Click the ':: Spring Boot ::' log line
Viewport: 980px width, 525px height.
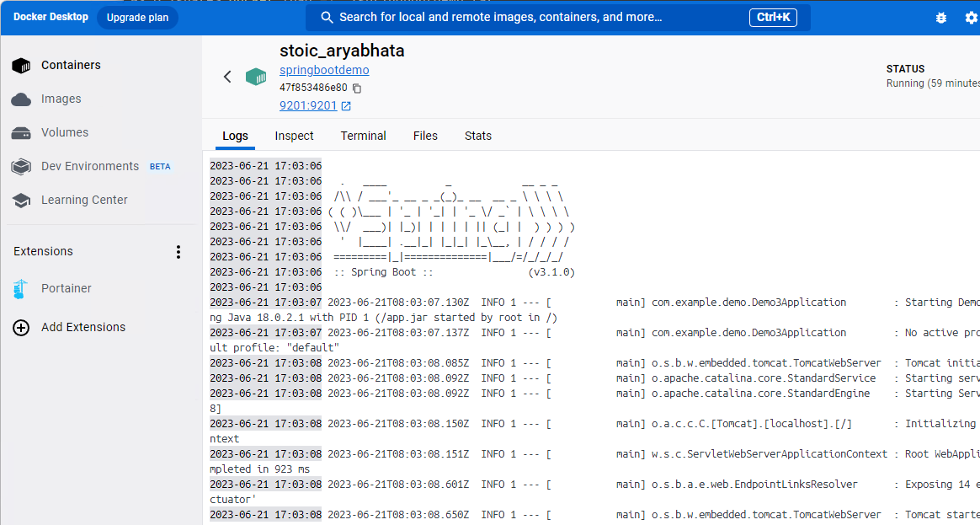point(384,272)
